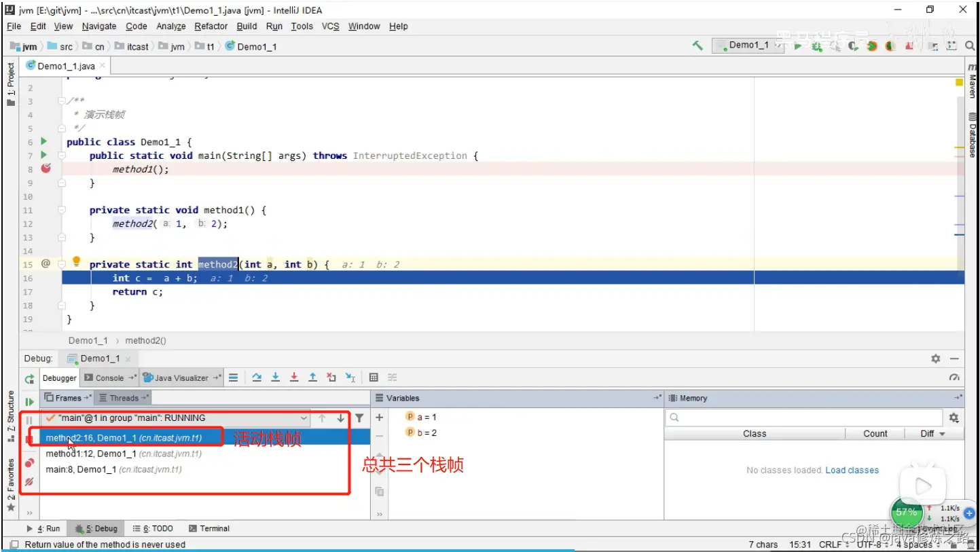Switch to the Console tab
Screen dimensions: 980x552
tap(109, 378)
